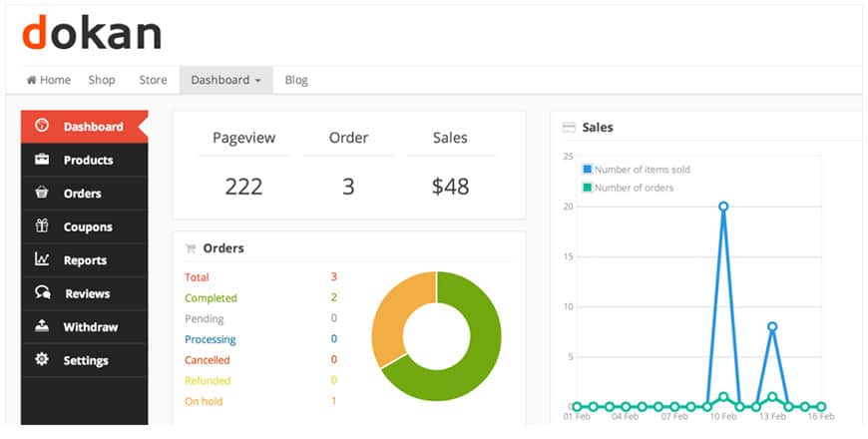
Task: Click the house icon beside Home
Action: [x=31, y=80]
